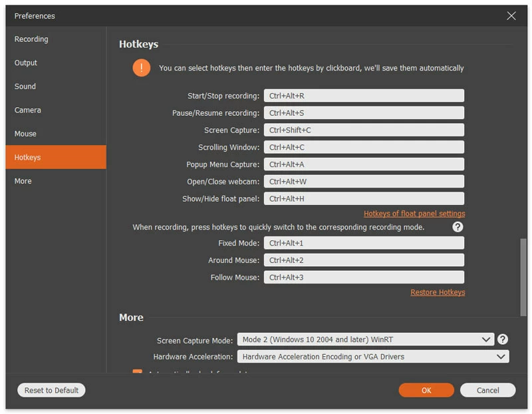Switch to the Mouse settings tab
Screen dimensions: 532x414
coord(25,133)
